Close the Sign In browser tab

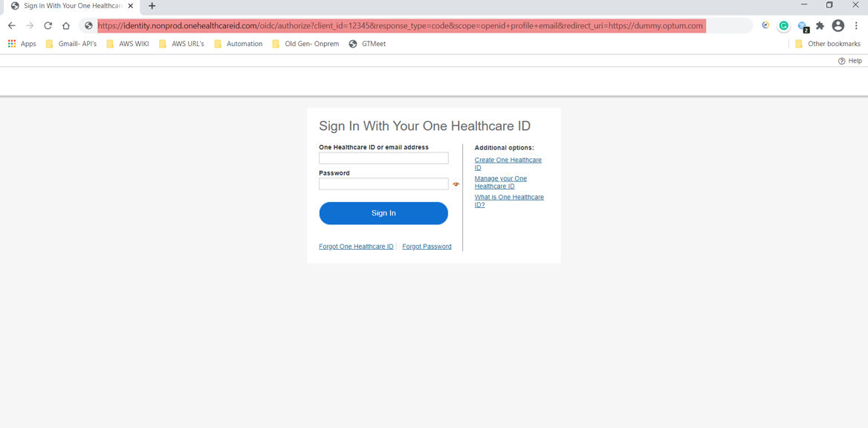point(131,6)
